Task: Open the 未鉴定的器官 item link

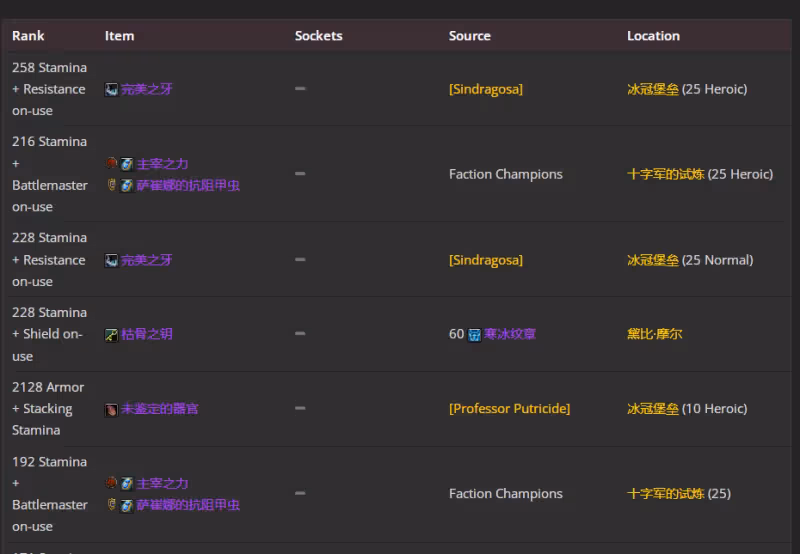Action: tap(159, 409)
